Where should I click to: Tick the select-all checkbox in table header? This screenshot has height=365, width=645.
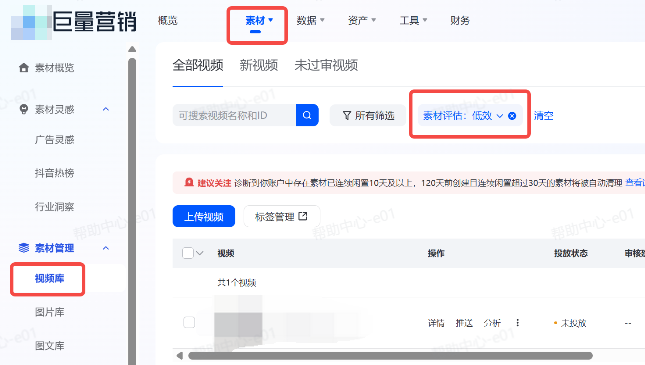(188, 253)
